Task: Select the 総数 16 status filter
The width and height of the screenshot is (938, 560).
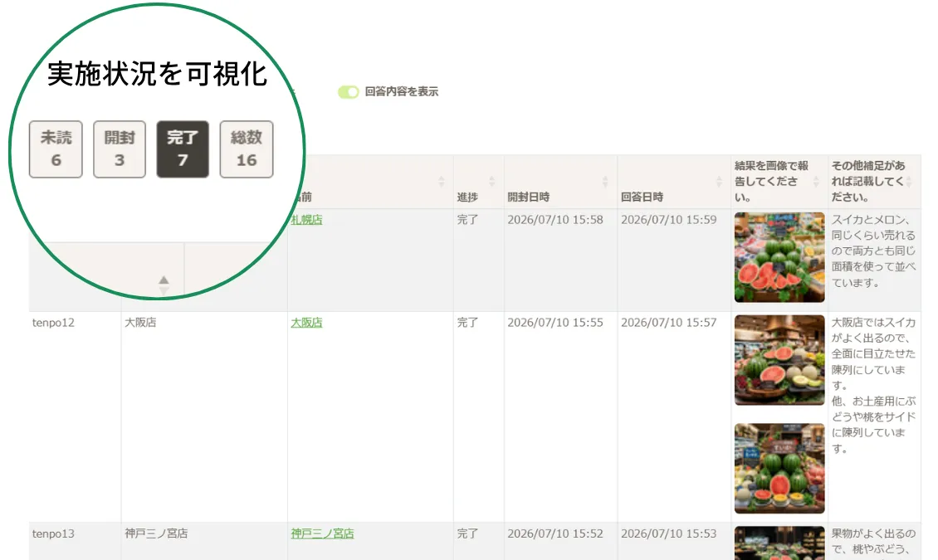Action: [x=247, y=149]
